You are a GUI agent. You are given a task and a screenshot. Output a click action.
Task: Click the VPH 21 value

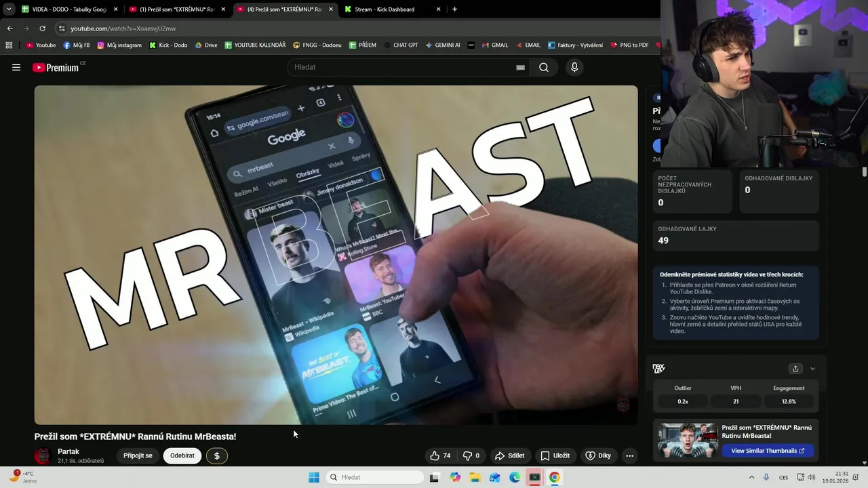coord(736,401)
